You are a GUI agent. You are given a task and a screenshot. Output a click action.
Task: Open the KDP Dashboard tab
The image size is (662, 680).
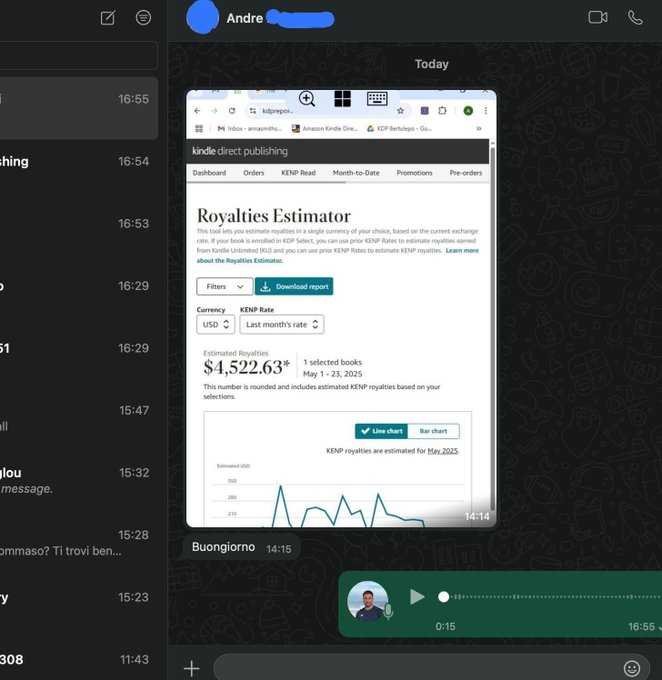click(209, 173)
